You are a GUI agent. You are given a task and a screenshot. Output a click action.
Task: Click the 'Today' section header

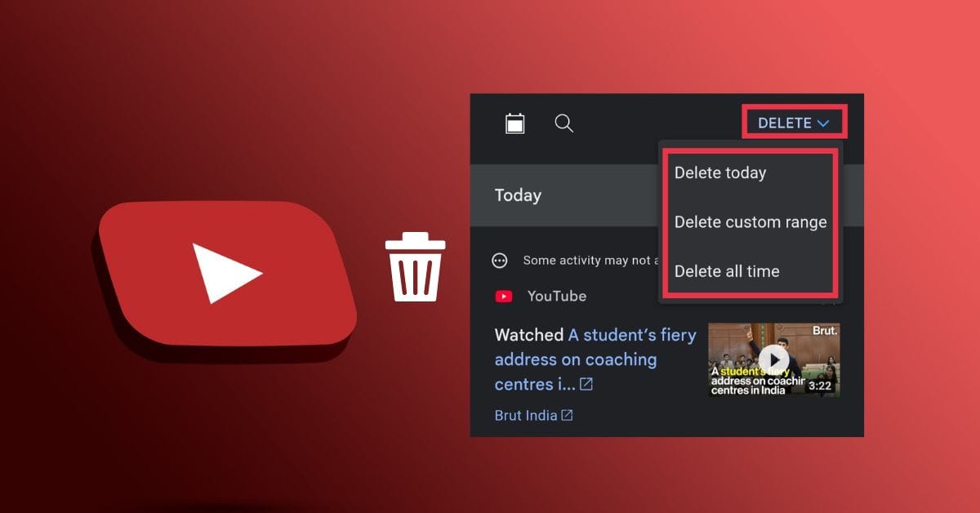pos(518,195)
